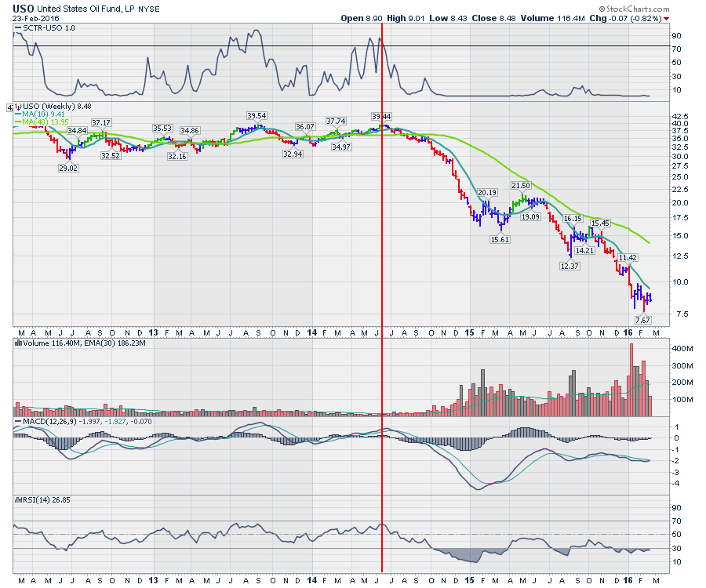The height and width of the screenshot is (588, 706).
Task: Click the red down arrow beside Chg
Action: point(667,18)
